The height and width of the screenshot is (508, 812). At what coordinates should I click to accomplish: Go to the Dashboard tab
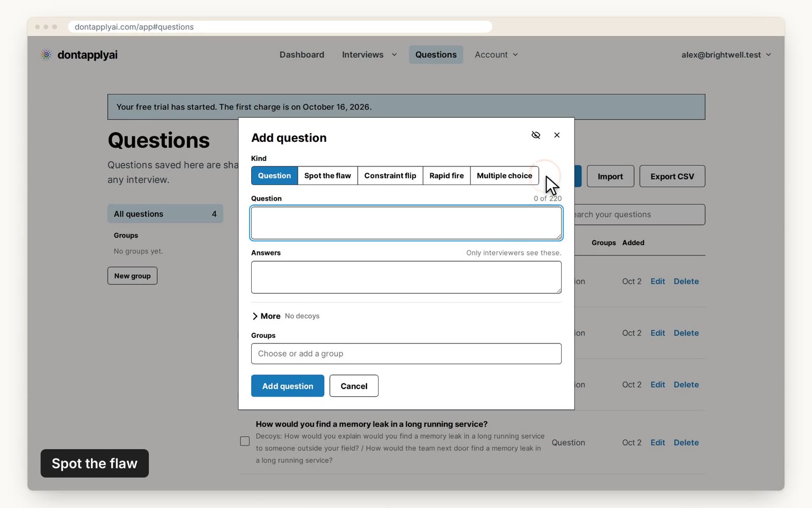301,55
